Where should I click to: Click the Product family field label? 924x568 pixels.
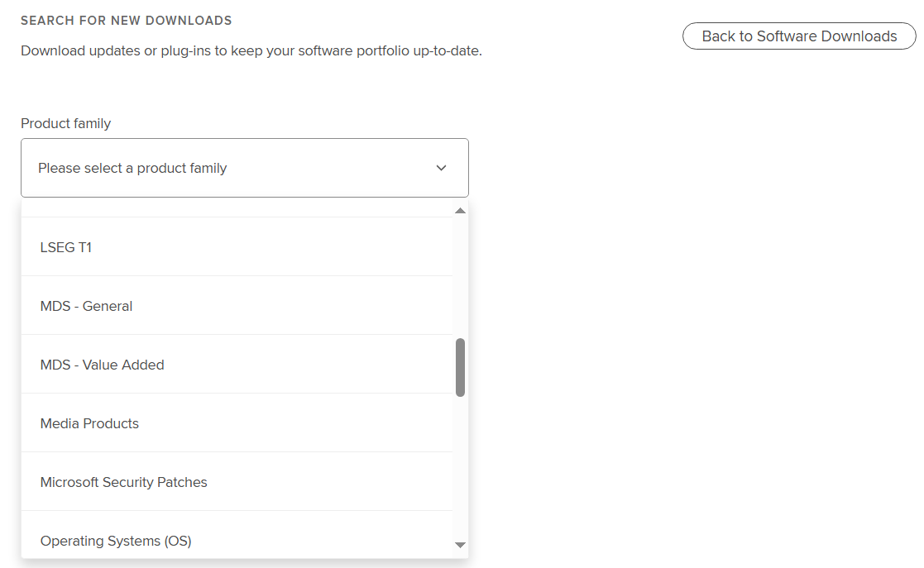point(65,123)
